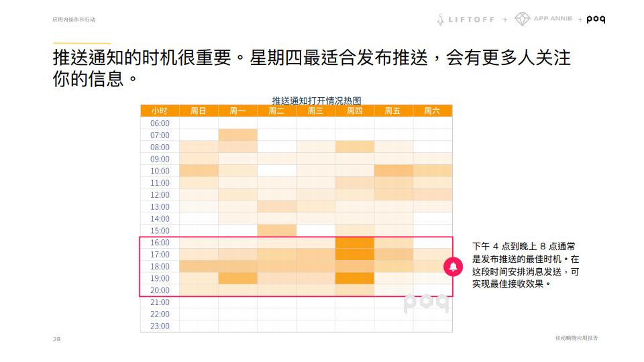Click the 小时 header cell

coord(160,111)
